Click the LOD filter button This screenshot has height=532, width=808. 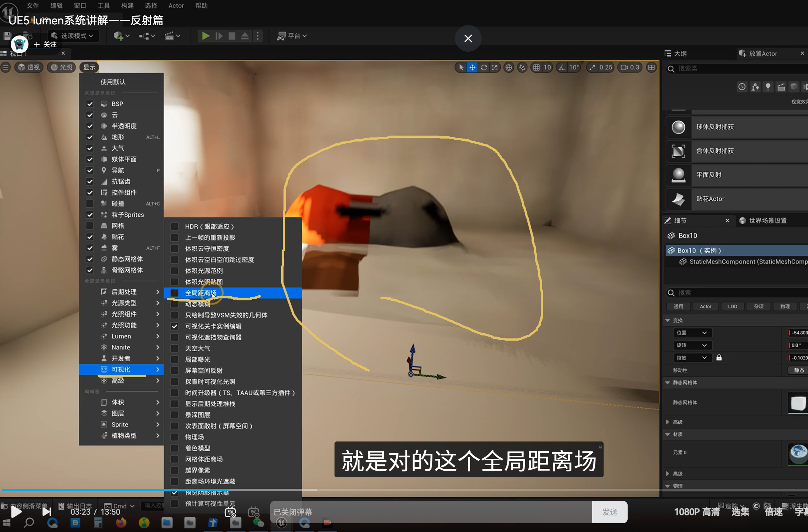click(x=732, y=307)
